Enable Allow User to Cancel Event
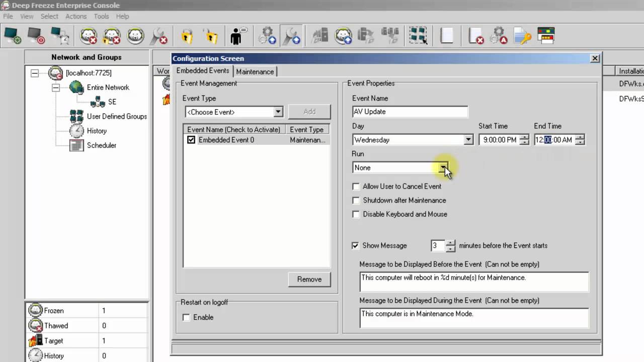Viewport: 644px width, 362px height. [x=356, y=187]
